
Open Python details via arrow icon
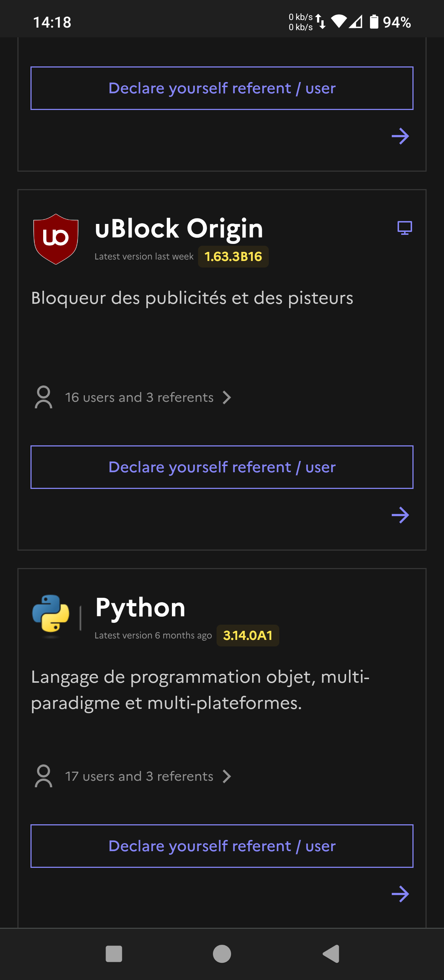coord(400,894)
